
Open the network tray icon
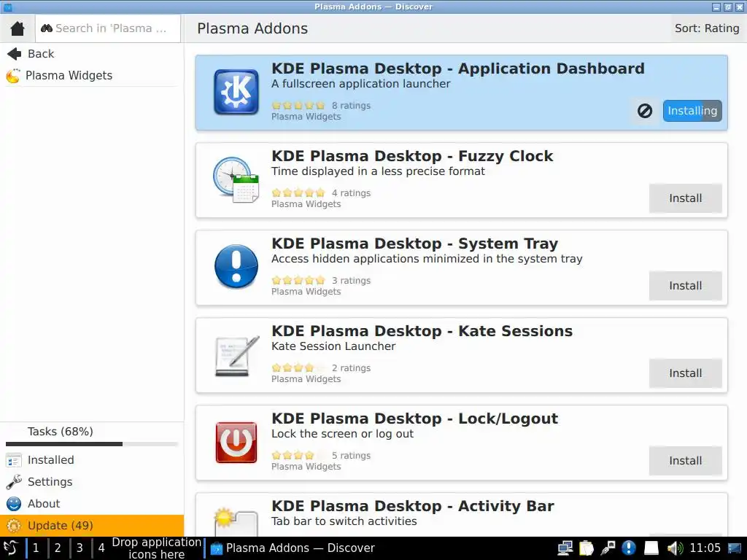(565, 548)
